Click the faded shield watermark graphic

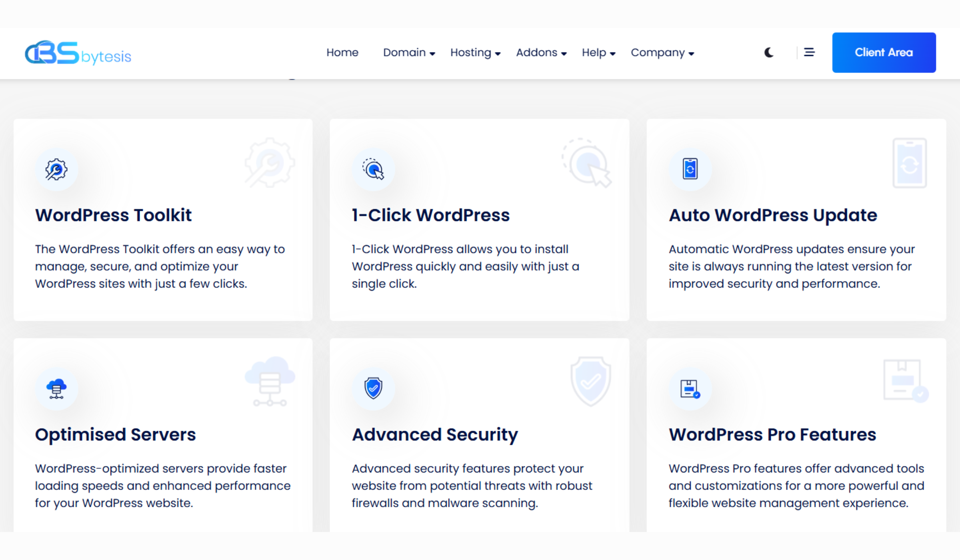[590, 381]
